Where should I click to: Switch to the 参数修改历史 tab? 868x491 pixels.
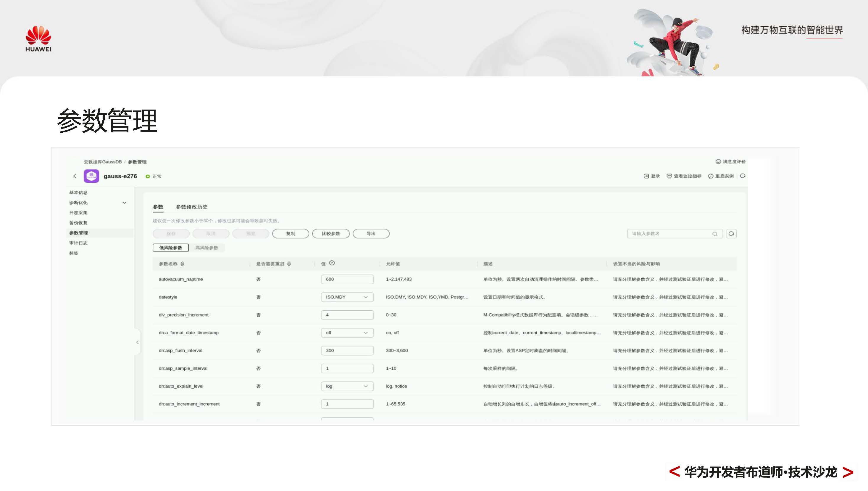coord(192,207)
